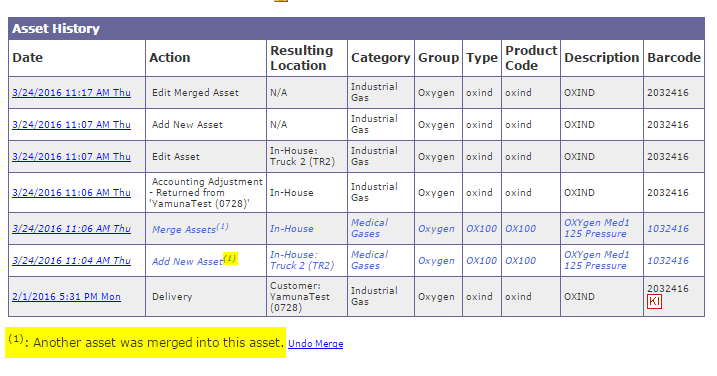This screenshot has width=717, height=376.
Task: Click the Date column header
Action: click(x=27, y=58)
